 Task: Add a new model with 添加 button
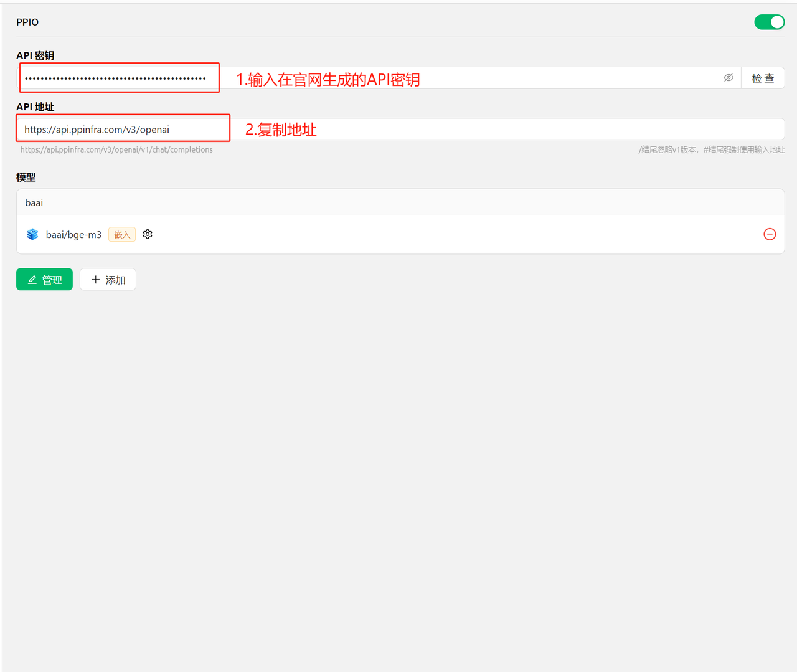[108, 280]
